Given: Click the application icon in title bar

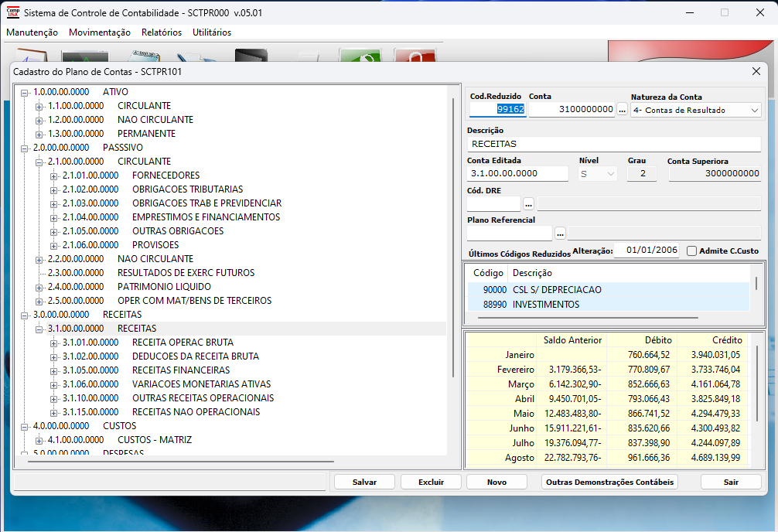Looking at the screenshot, I should pos(13,12).
